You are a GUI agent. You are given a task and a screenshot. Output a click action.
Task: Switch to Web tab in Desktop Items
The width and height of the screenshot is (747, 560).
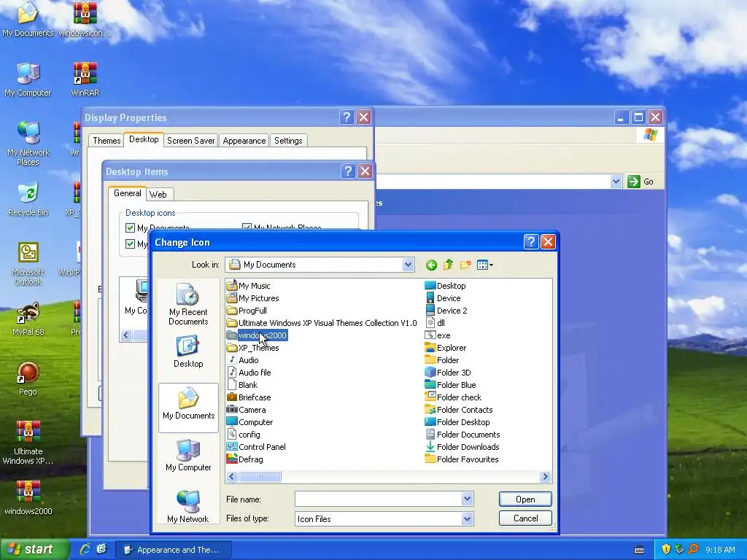[158, 194]
